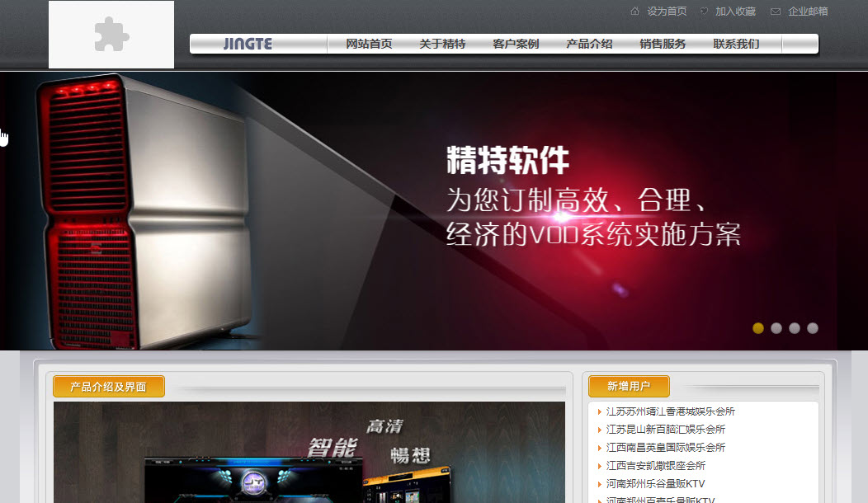Image resolution: width=868 pixels, height=503 pixels.
Task: Click the arrow bullet beside 江苏昆山新百脑汇娱乐会所
Action: 600,430
